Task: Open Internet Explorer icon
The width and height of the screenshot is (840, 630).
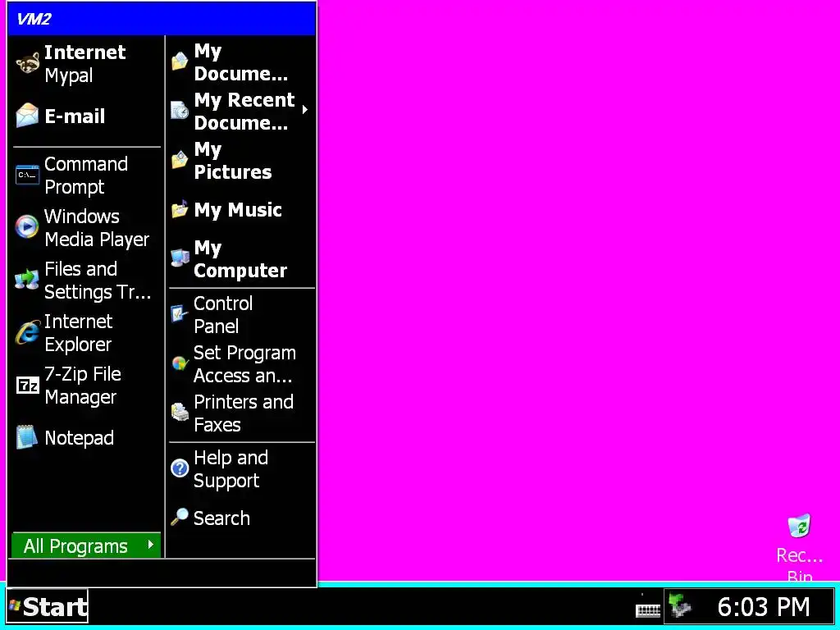Action: click(x=27, y=332)
